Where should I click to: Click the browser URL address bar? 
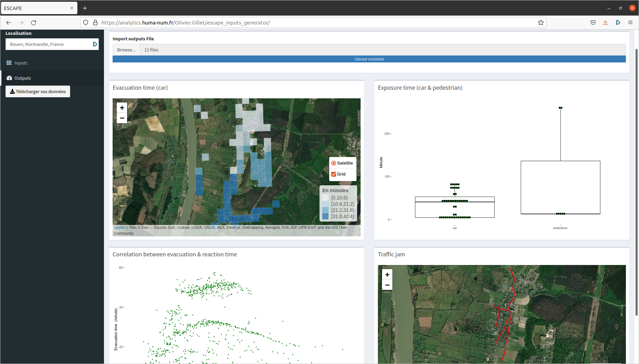tap(313, 22)
